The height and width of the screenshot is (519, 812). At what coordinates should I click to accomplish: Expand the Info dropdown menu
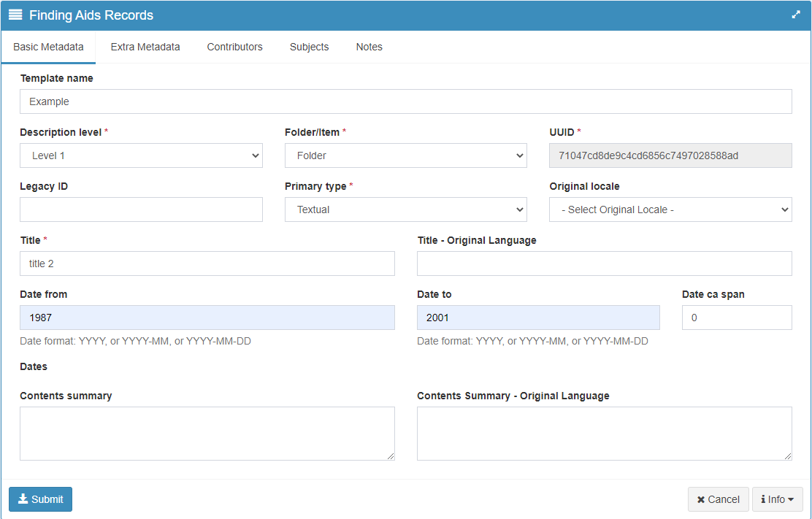(x=778, y=499)
